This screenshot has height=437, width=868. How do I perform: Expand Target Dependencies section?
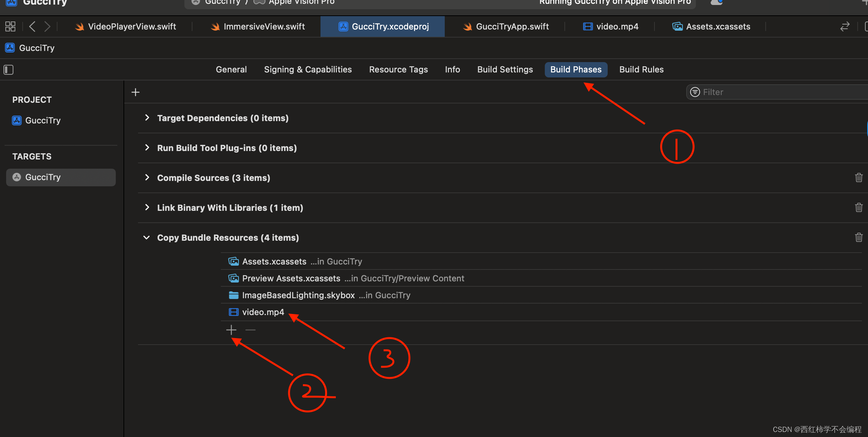[147, 118]
